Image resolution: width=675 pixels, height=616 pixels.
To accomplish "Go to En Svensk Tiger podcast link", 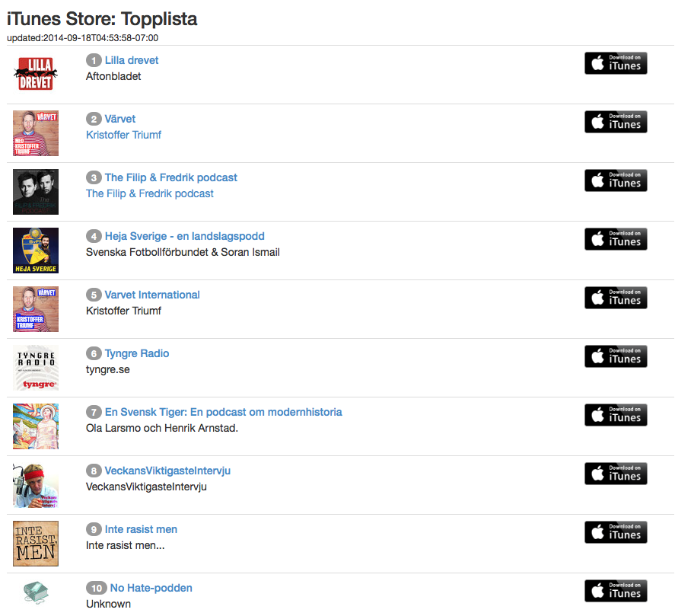I will 223,412.
